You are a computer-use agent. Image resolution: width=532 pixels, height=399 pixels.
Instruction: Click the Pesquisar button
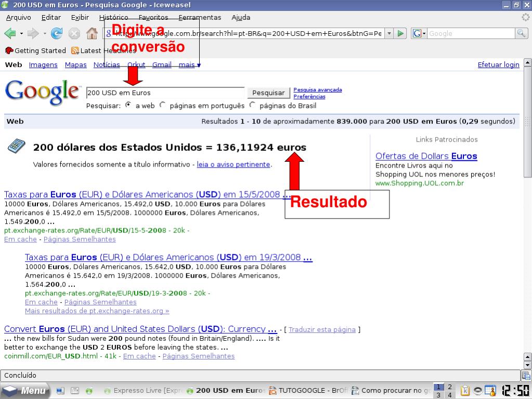268,93
